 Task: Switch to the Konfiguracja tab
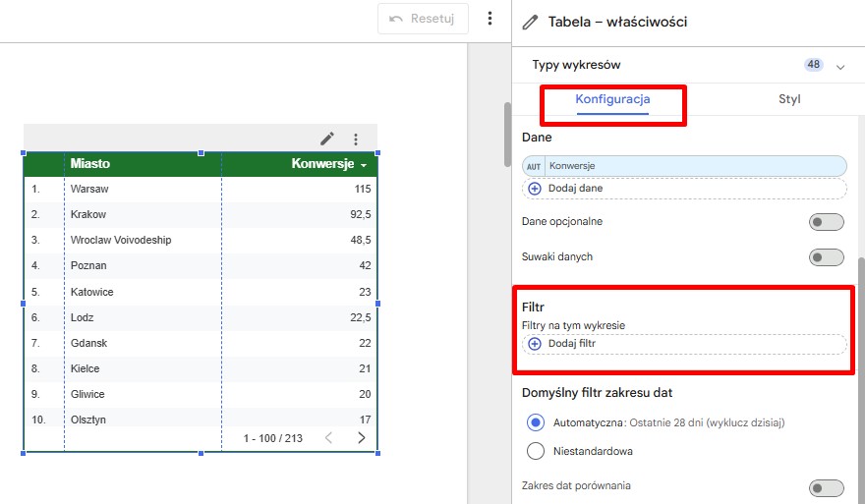tap(612, 99)
